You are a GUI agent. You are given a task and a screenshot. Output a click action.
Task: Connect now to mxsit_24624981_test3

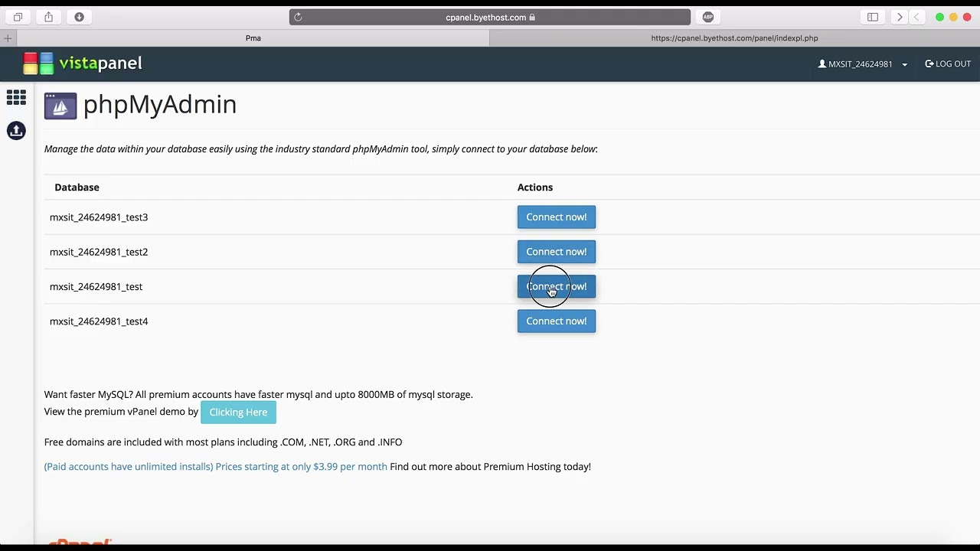pyautogui.click(x=557, y=217)
